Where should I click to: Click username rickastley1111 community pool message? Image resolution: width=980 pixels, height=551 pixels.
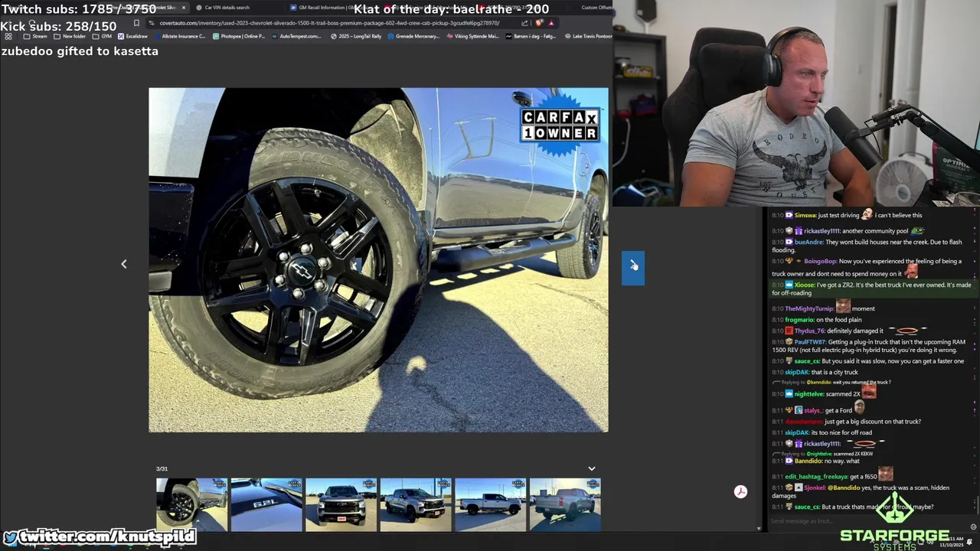(822, 230)
